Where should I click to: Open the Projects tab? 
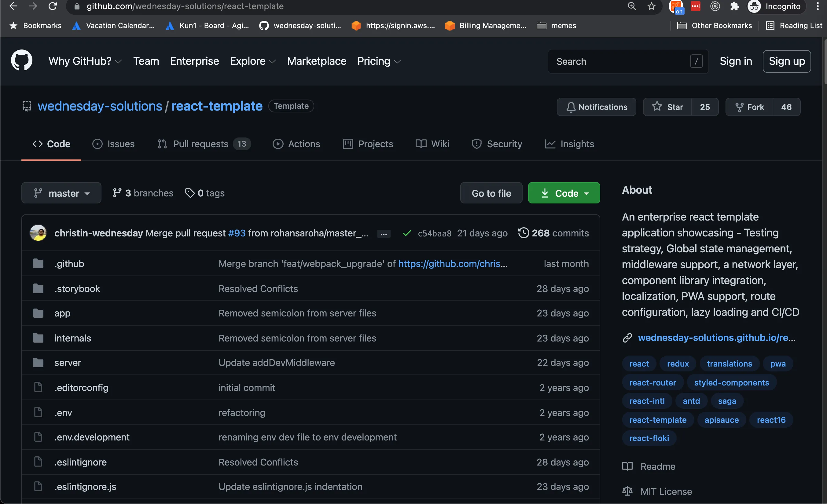(368, 144)
